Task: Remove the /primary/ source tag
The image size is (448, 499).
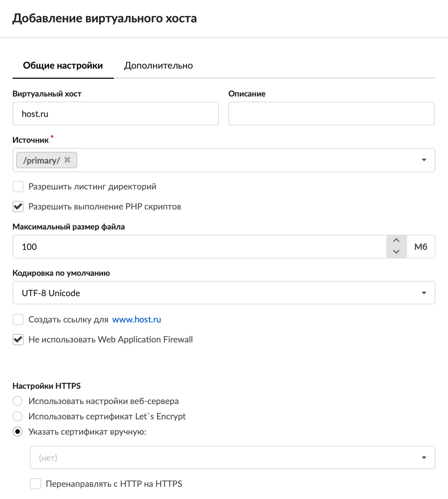Action: click(67, 160)
